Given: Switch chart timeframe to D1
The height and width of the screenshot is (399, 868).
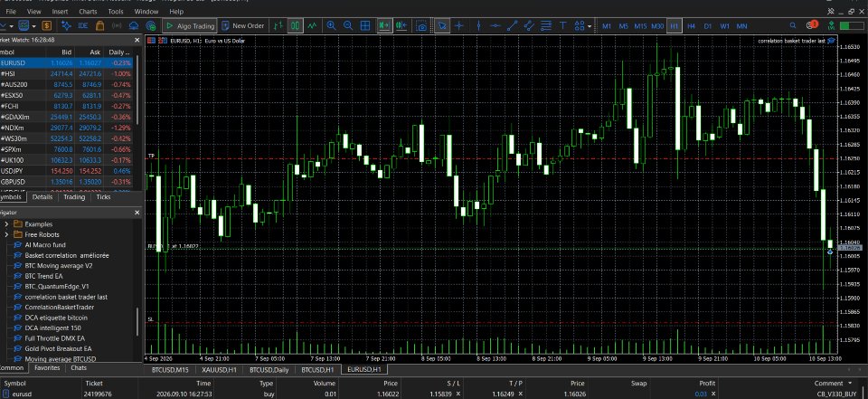Looking at the screenshot, I should tap(707, 26).
